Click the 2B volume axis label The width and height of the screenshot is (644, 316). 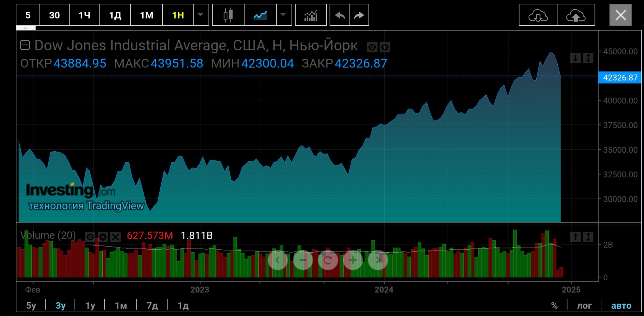coord(608,245)
